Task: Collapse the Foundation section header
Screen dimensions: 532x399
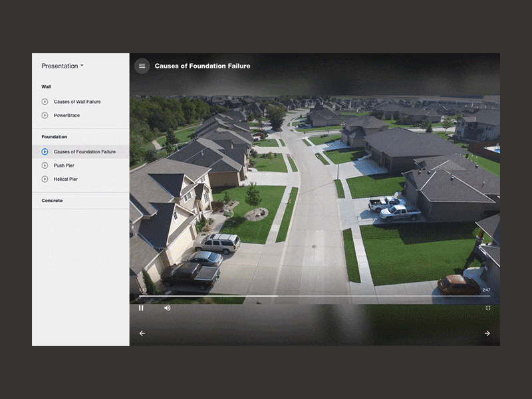Action: (x=55, y=137)
